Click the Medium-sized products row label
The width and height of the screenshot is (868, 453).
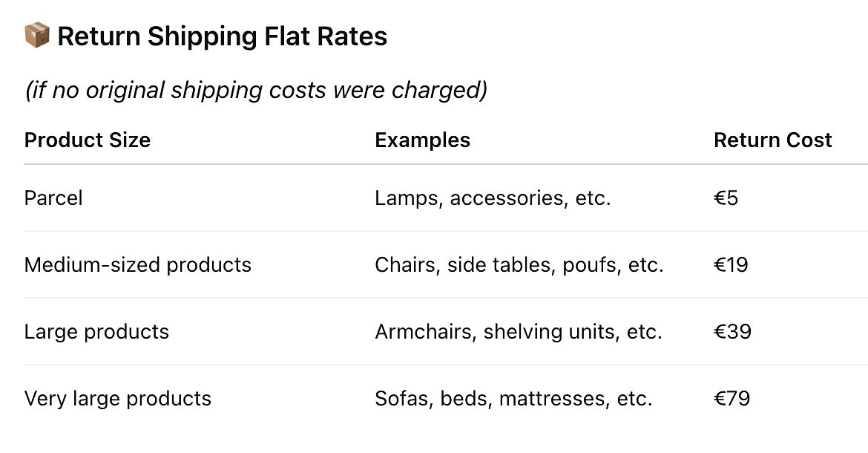(138, 265)
